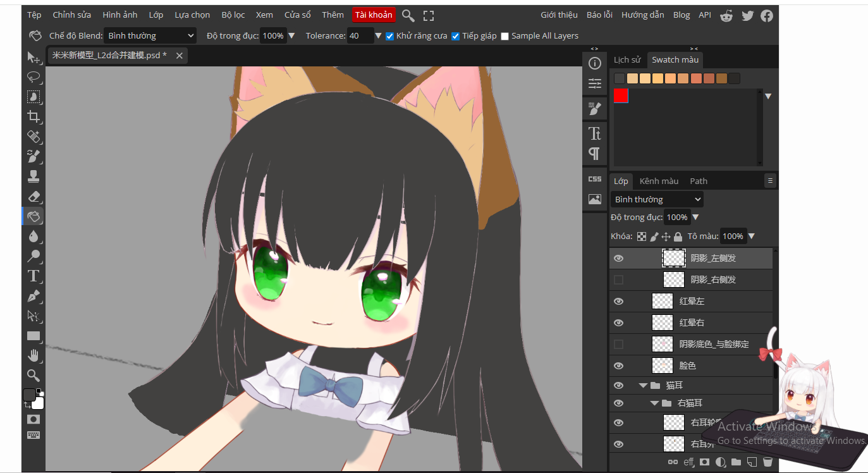Hide the 红晕左 layer
The height and width of the screenshot is (473, 868).
618,301
